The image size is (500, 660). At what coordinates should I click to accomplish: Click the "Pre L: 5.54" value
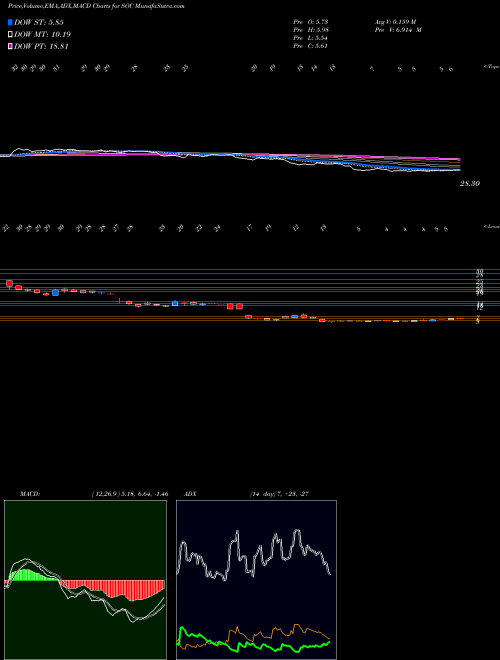tap(311, 38)
